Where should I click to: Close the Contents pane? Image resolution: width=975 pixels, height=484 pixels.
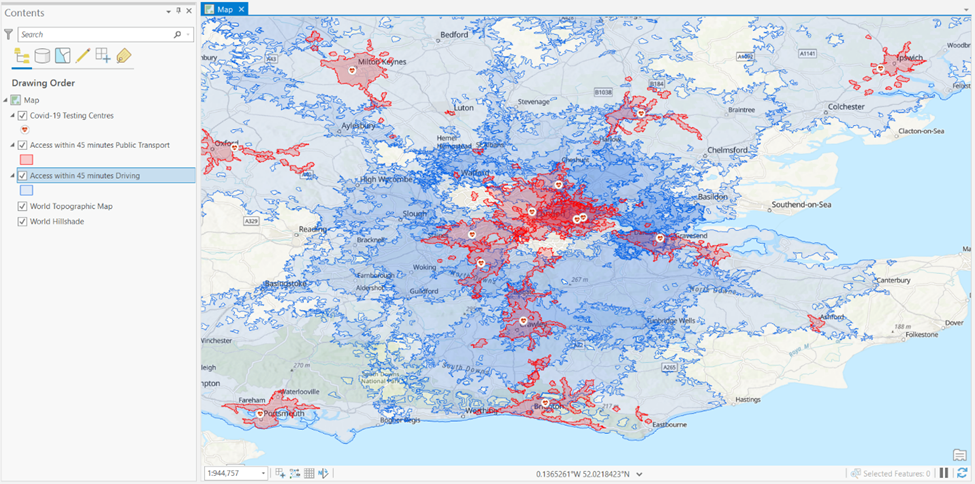(x=189, y=11)
